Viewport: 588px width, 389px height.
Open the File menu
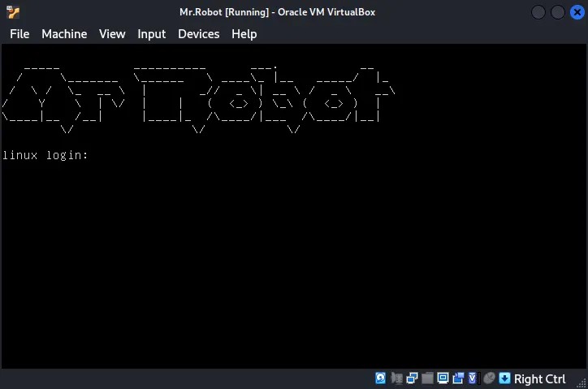[19, 33]
